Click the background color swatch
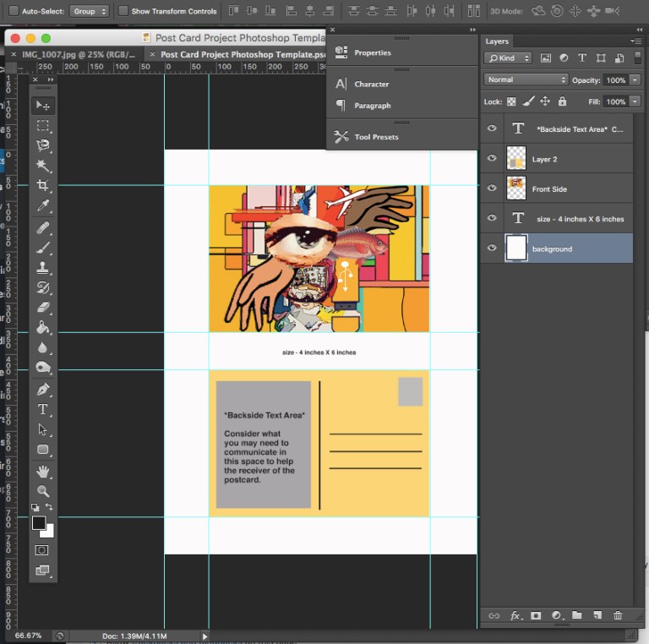649x644 pixels. pyautogui.click(x=49, y=532)
